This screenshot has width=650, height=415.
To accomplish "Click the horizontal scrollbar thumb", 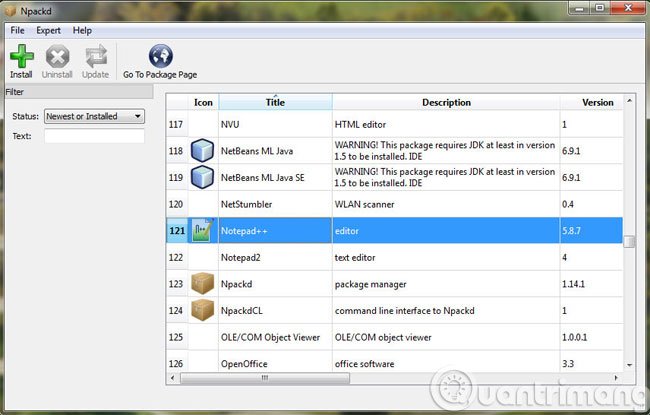I will (x=265, y=378).
